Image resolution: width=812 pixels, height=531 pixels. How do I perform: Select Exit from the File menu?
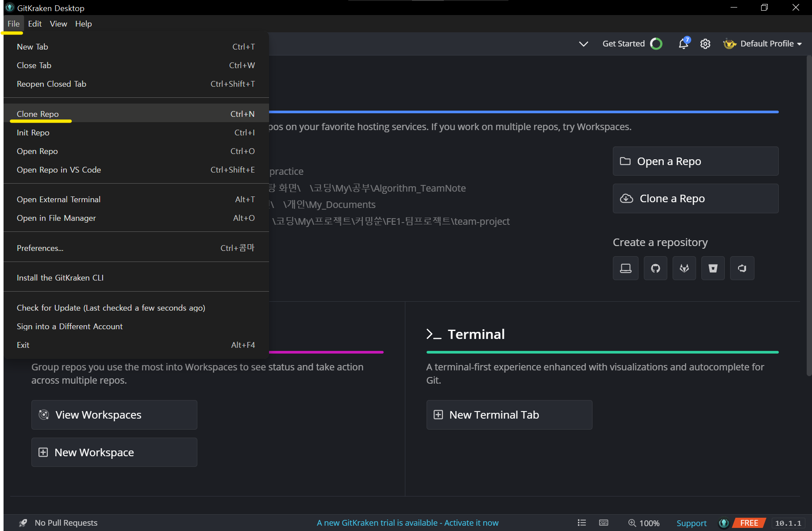click(136, 345)
